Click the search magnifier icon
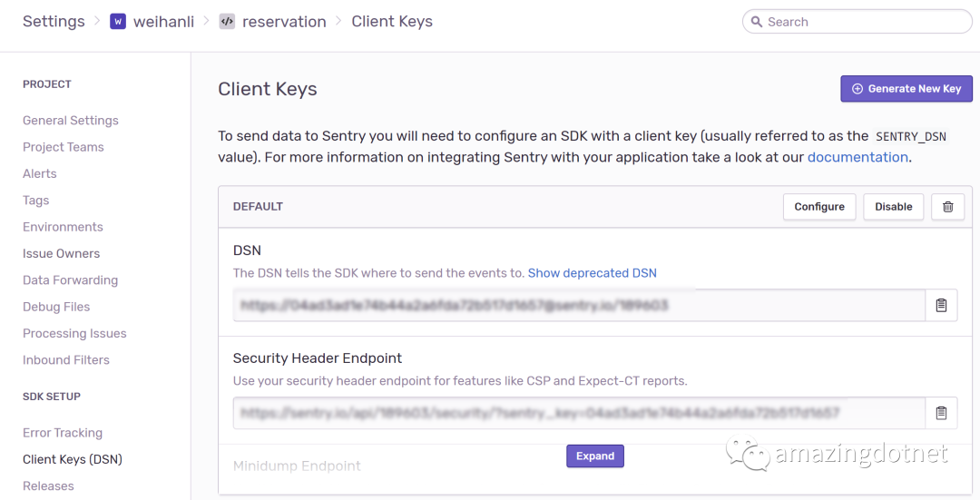980x500 pixels. click(756, 22)
